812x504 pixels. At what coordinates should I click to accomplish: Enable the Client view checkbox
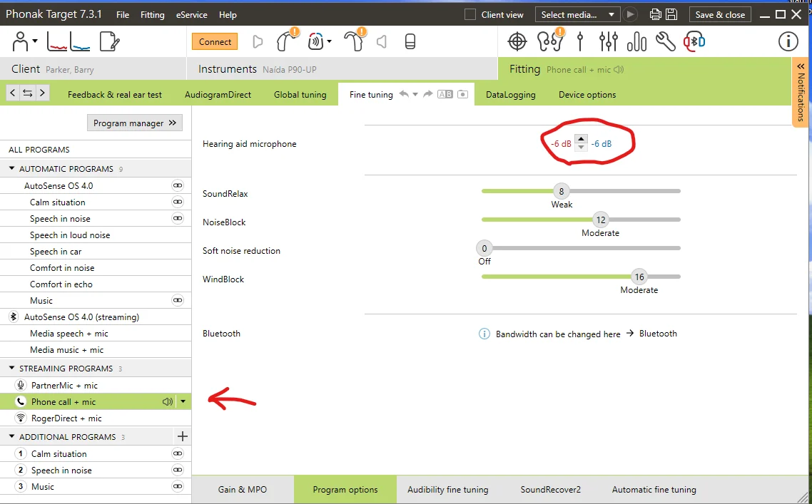click(470, 14)
